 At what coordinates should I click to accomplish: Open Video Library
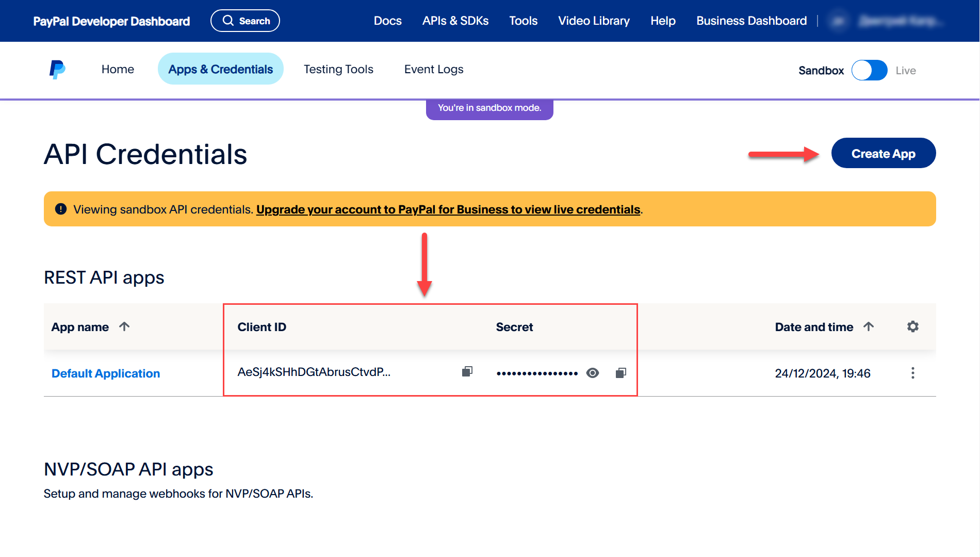click(594, 21)
